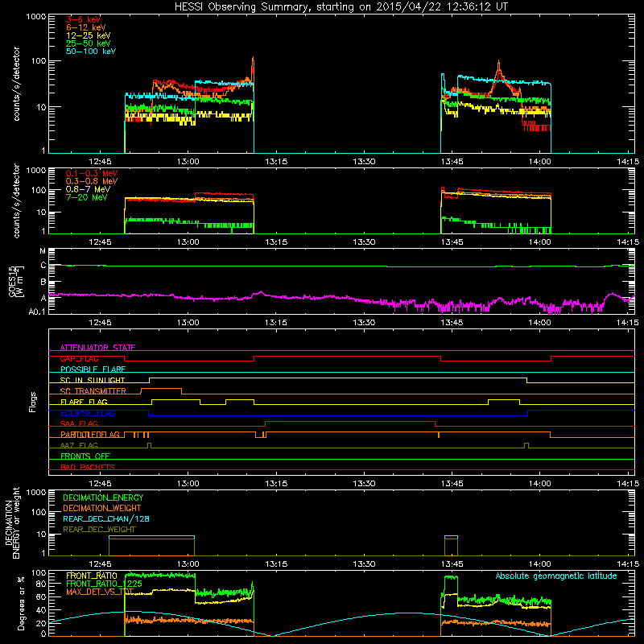Click the AAZ_FLAG label
644x644 pixels.
coord(79,445)
